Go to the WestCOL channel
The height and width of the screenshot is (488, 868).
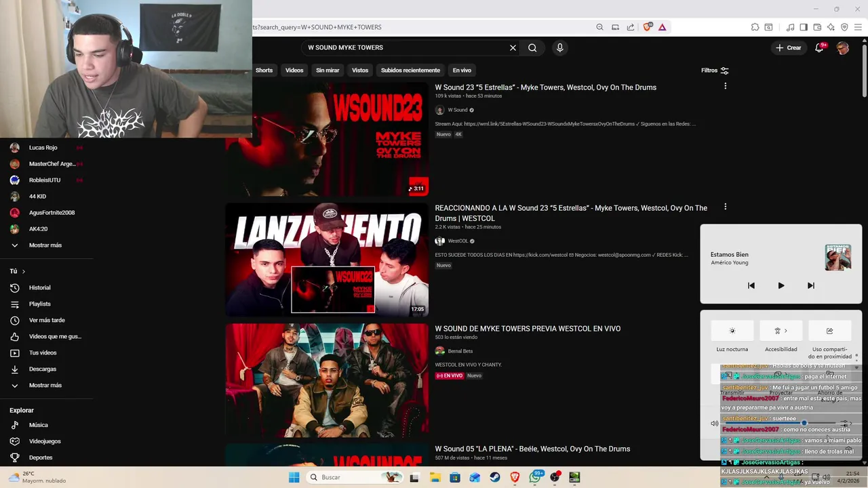458,241
